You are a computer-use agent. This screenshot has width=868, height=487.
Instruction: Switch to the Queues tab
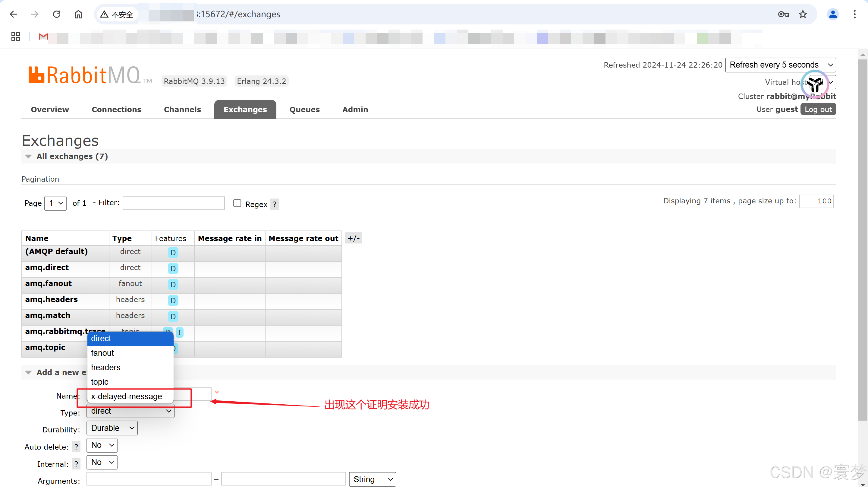coord(304,109)
